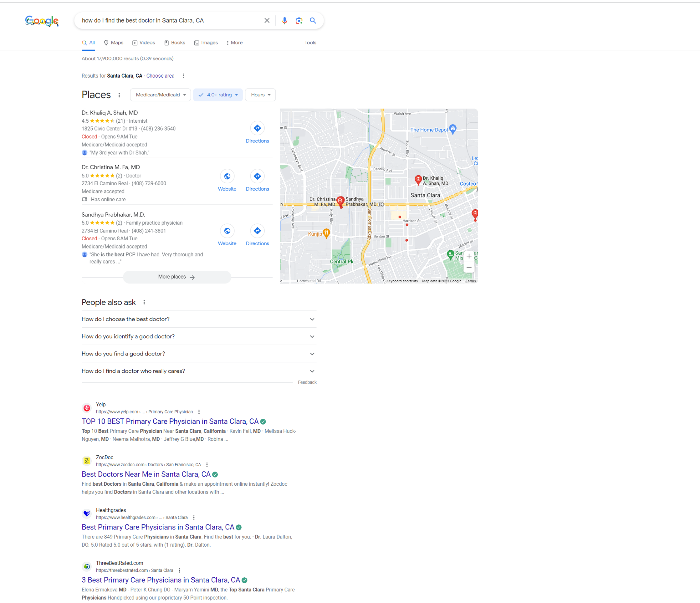
Task: Click Keyboard shortcuts on the map
Action: coord(402,281)
